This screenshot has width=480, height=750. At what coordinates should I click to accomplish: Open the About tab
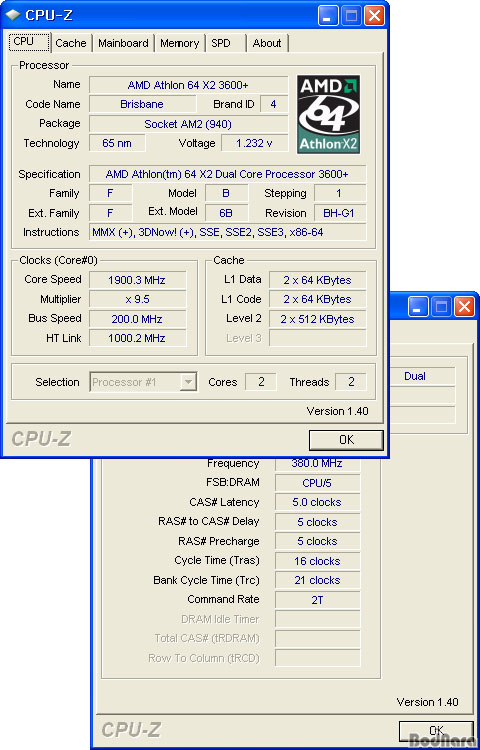(267, 43)
